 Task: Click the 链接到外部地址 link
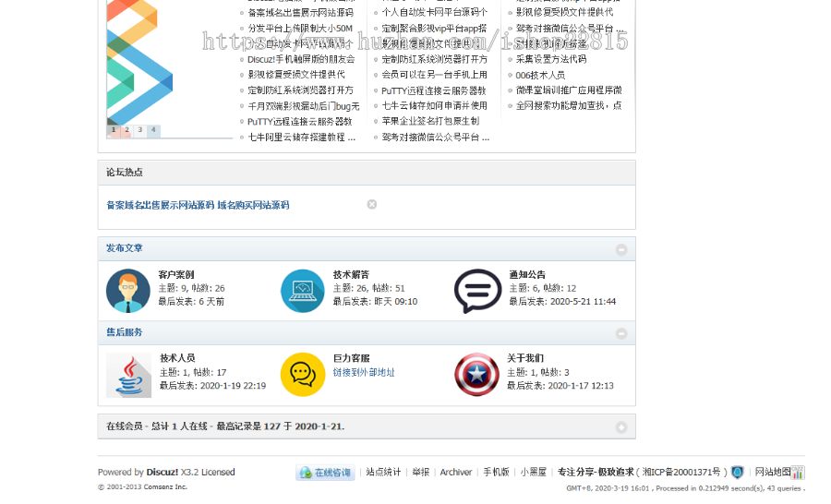[364, 373]
